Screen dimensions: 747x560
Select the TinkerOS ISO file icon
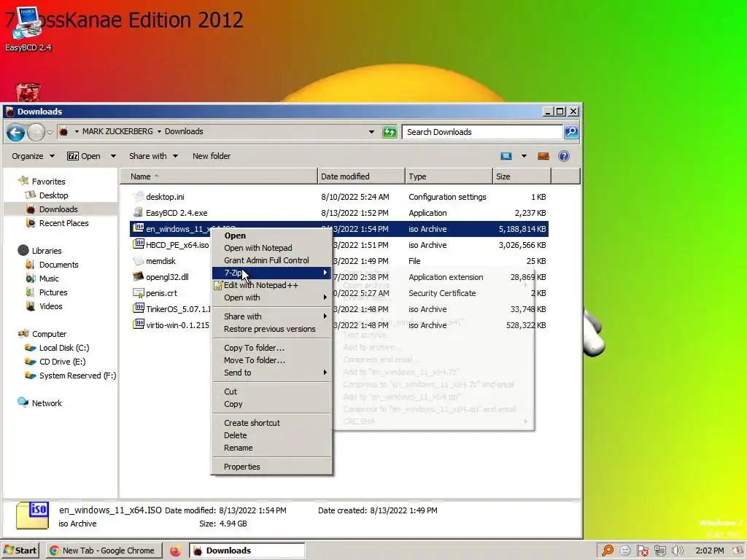tap(139, 308)
